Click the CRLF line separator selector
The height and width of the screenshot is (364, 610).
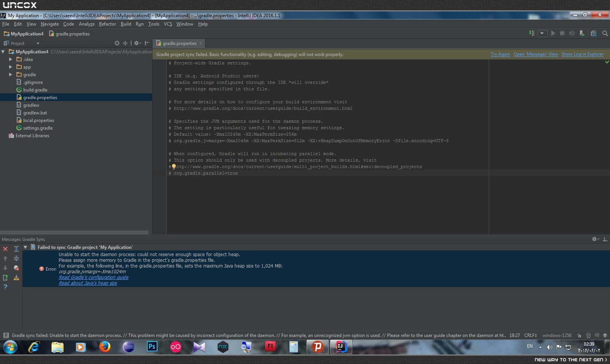click(x=530, y=335)
